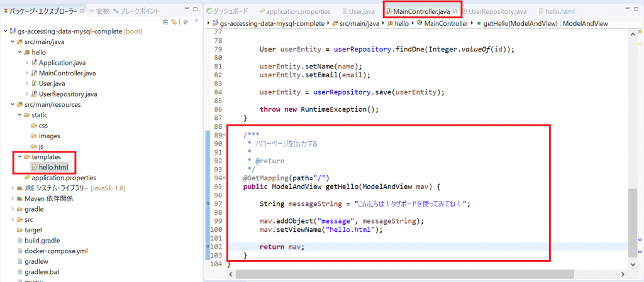Image resolution: width=644 pixels, height=282 pixels.
Task: Collapse the src/main/java source folder
Action: [12, 42]
